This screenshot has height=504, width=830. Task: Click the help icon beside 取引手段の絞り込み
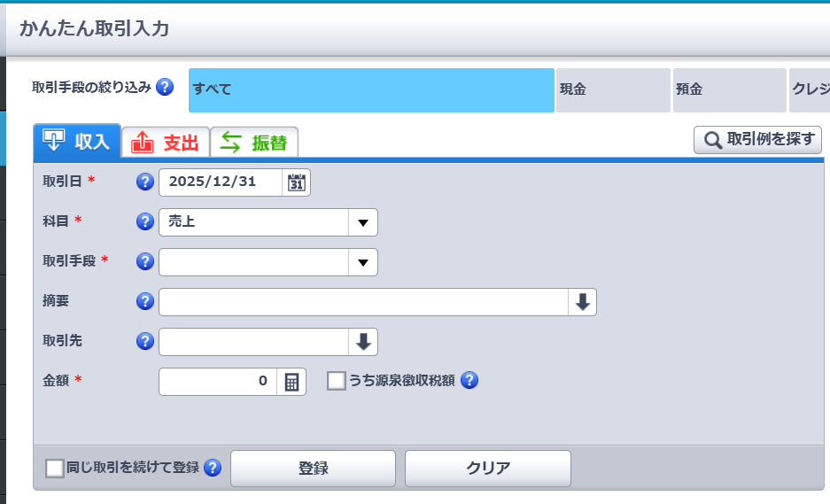pyautogui.click(x=164, y=88)
